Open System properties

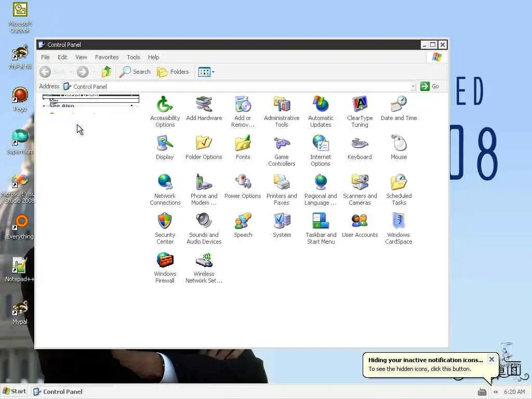pyautogui.click(x=282, y=225)
